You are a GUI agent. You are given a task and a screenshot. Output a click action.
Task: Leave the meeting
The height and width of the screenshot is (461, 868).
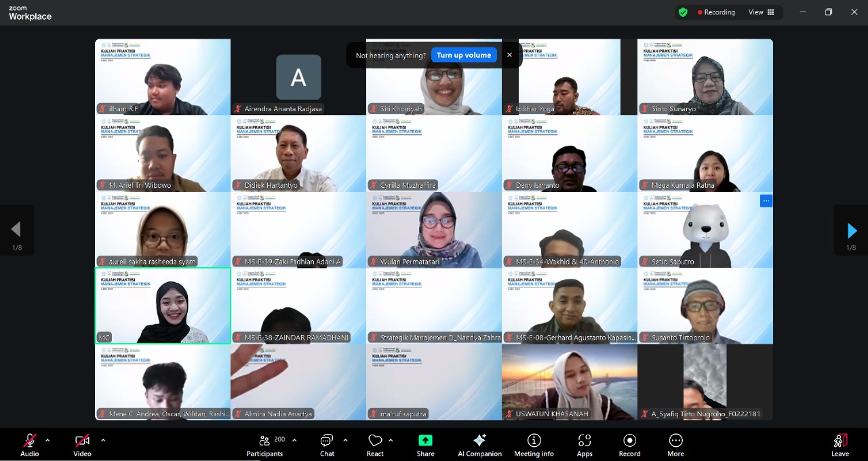[840, 445]
